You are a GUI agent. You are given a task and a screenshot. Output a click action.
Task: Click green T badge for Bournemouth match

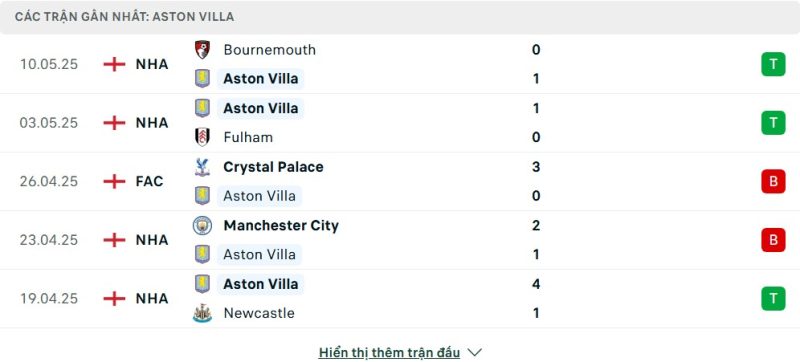(x=773, y=64)
